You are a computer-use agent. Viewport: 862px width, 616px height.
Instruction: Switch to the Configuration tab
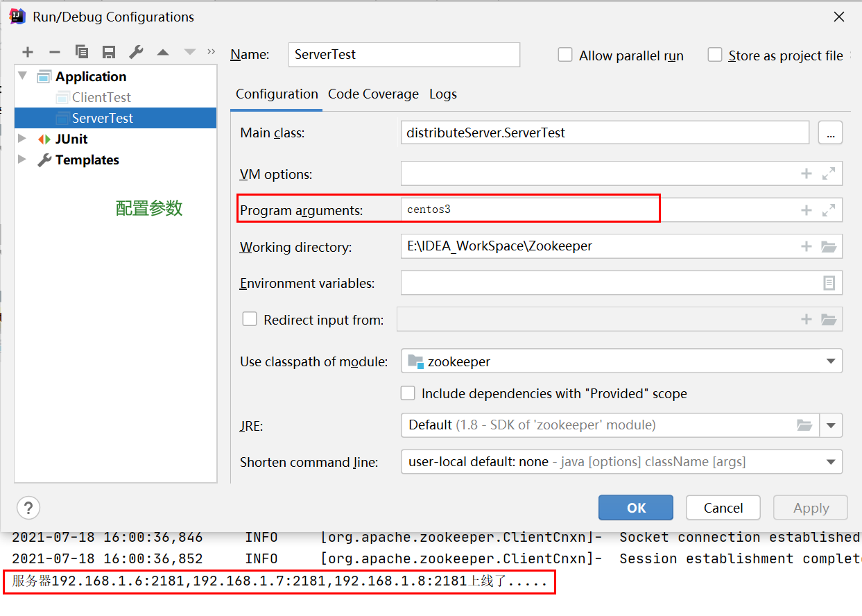(x=277, y=94)
